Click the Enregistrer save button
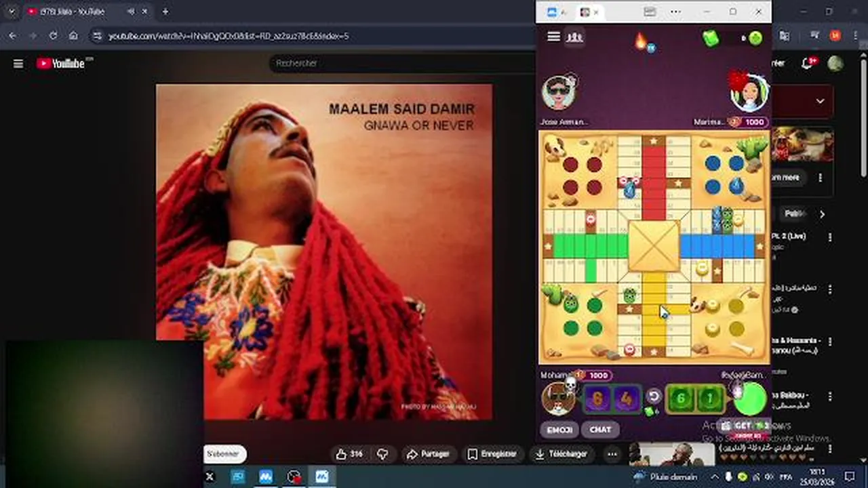The width and height of the screenshot is (868, 488). (493, 454)
